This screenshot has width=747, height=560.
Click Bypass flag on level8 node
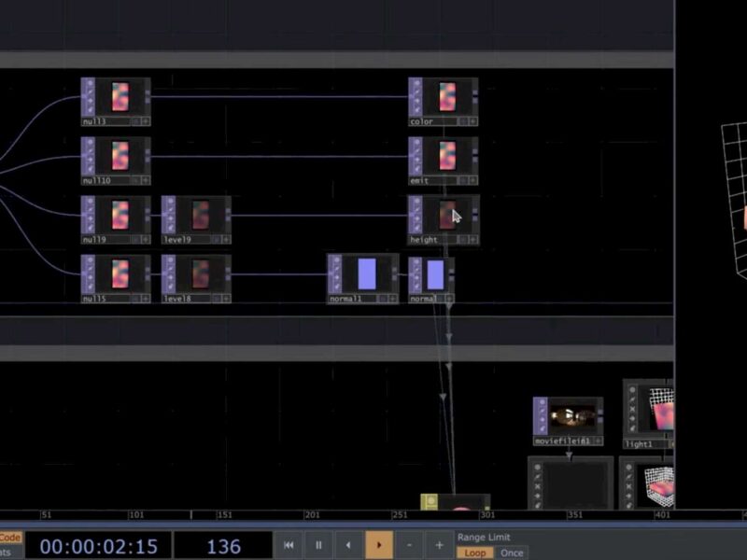[171, 277]
